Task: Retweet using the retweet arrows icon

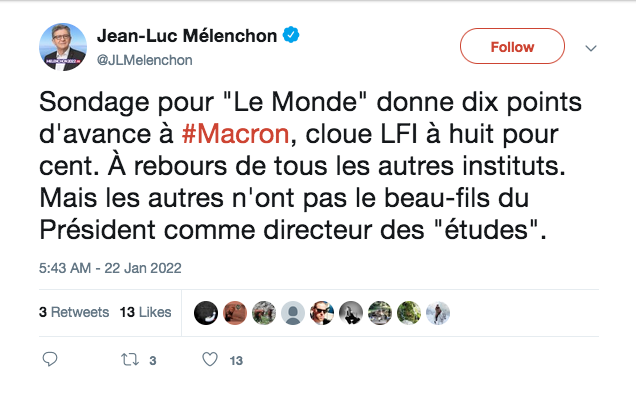Action: tap(130, 360)
